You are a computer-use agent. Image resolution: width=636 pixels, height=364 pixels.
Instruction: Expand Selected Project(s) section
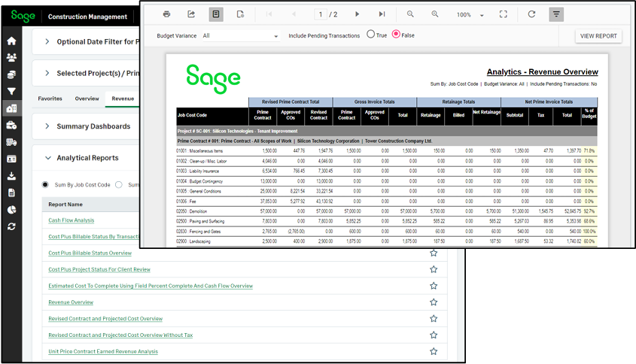47,73
